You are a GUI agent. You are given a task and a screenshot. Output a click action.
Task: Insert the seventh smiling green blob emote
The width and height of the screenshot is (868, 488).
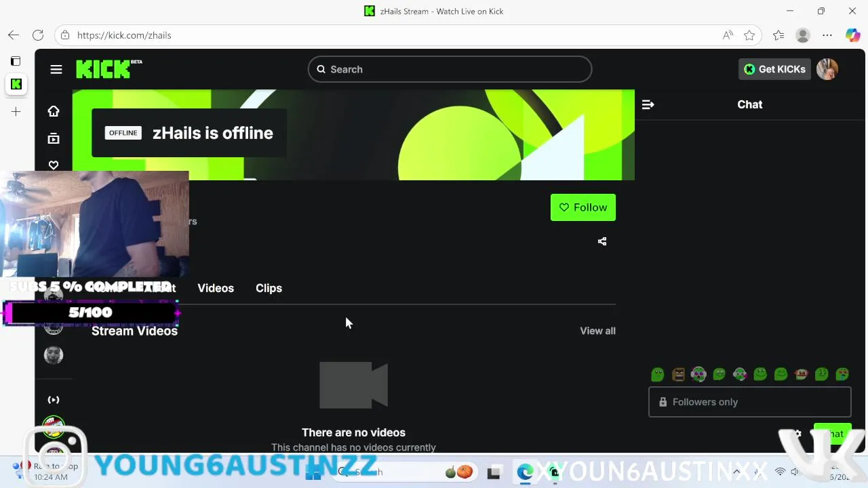click(781, 374)
